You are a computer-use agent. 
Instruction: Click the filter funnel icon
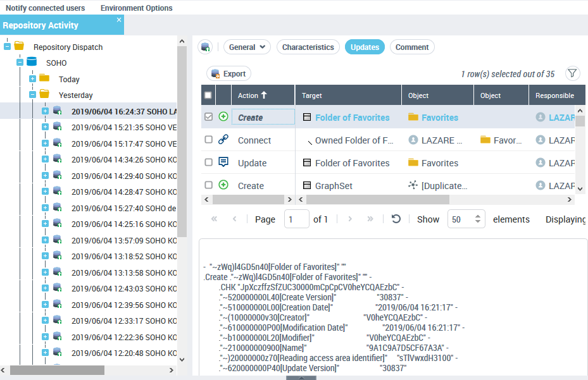(572, 73)
